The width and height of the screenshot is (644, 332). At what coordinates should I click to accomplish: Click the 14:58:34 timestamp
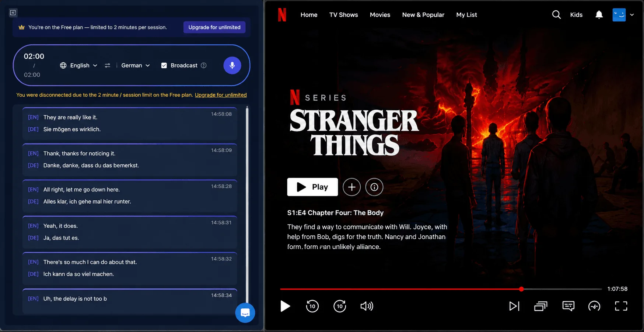[x=221, y=295]
